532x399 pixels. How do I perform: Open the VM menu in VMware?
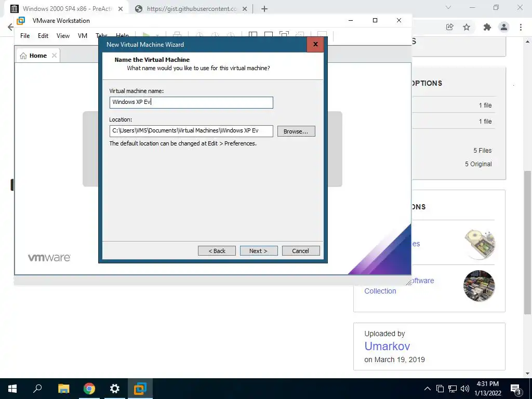click(83, 36)
